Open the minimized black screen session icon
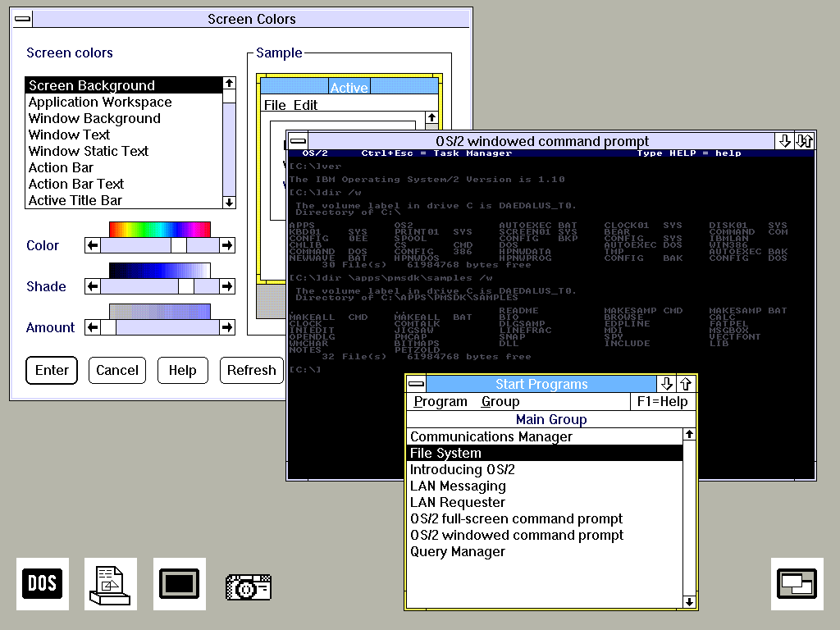The width and height of the screenshot is (840, 630). pos(180,583)
